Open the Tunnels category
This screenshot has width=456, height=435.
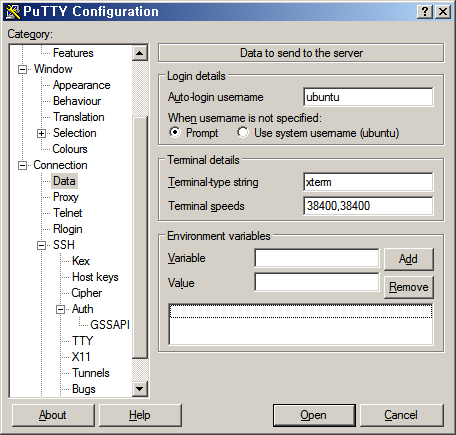tap(91, 373)
